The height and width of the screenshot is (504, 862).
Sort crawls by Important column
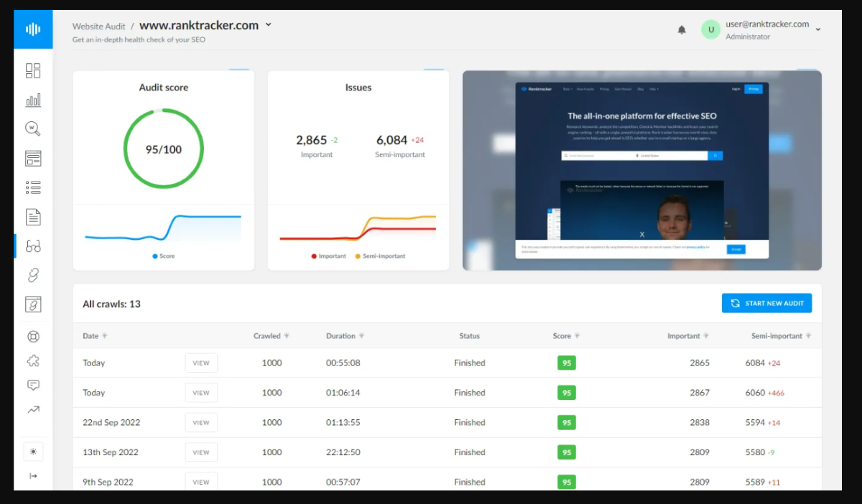[x=688, y=336]
